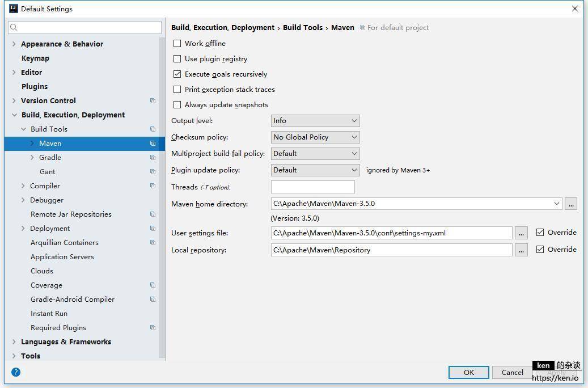588x388 pixels.
Task: Click the settings search field
Action: (x=84, y=27)
